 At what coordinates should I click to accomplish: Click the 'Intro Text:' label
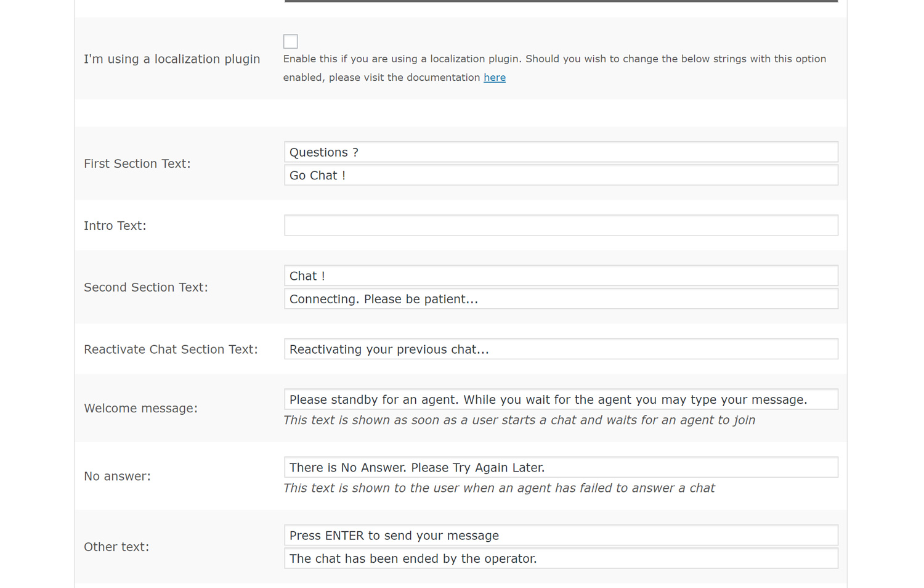(115, 226)
